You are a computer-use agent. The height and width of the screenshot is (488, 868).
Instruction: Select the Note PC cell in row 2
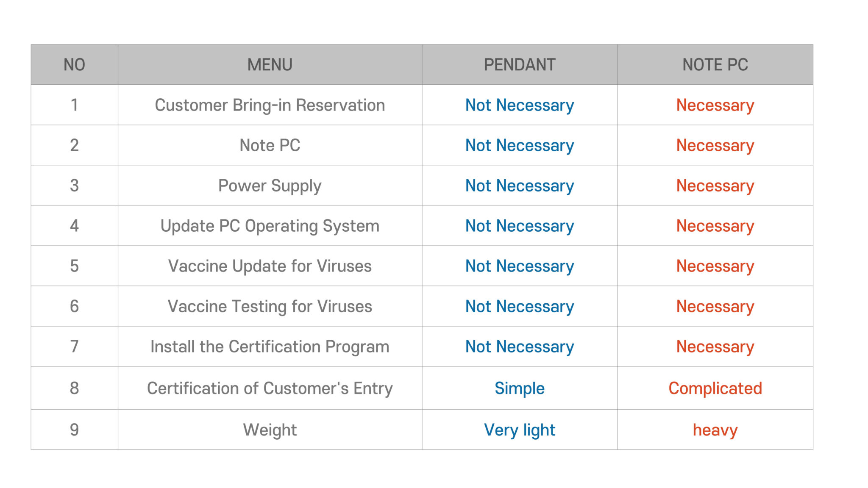[270, 145]
